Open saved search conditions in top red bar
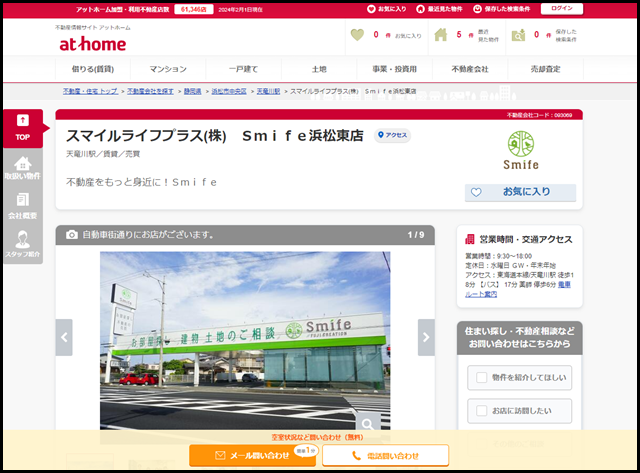 tap(502, 9)
